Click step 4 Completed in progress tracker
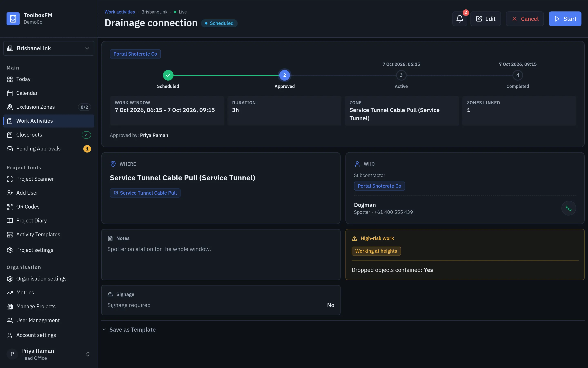This screenshot has width=588, height=368. [518, 75]
